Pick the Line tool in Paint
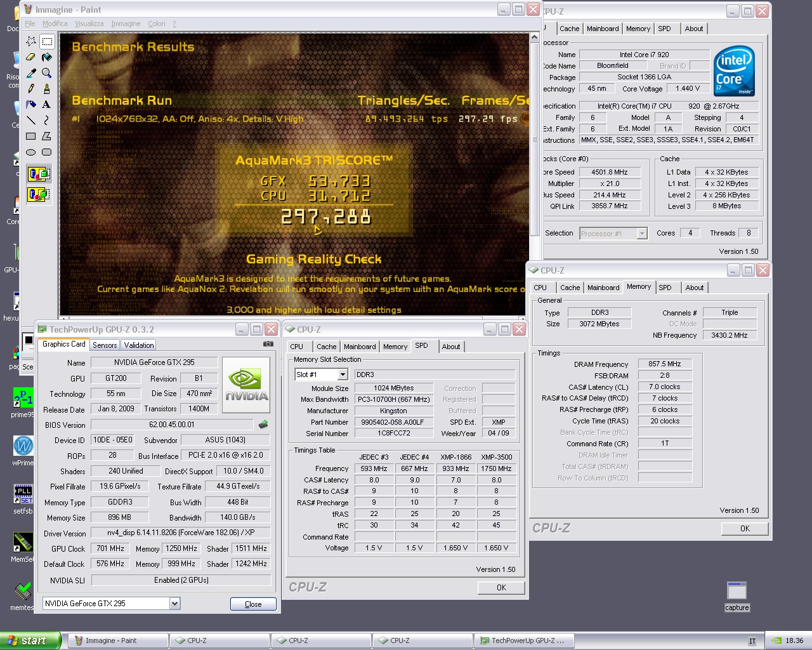Screen dimensions: 812x650 point(30,120)
